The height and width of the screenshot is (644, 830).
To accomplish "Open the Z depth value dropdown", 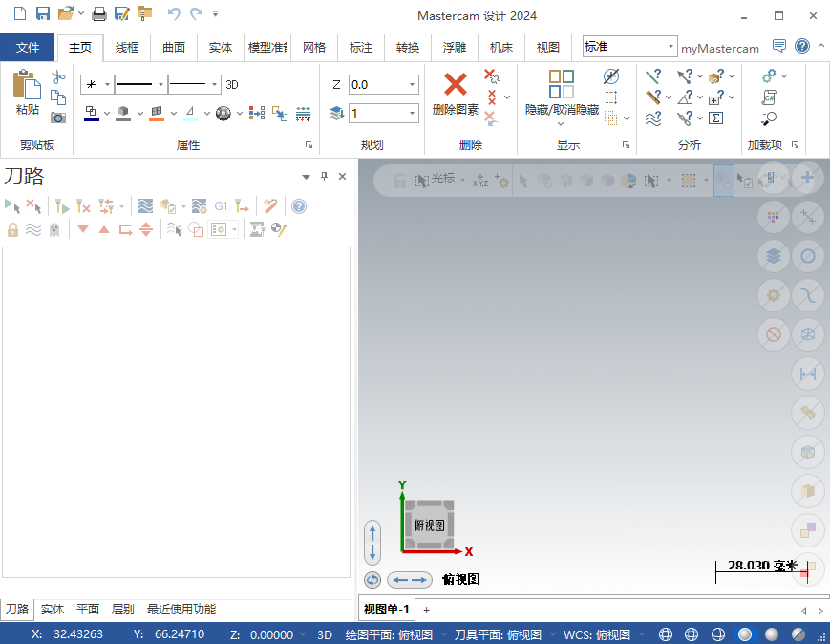I will 413,84.
